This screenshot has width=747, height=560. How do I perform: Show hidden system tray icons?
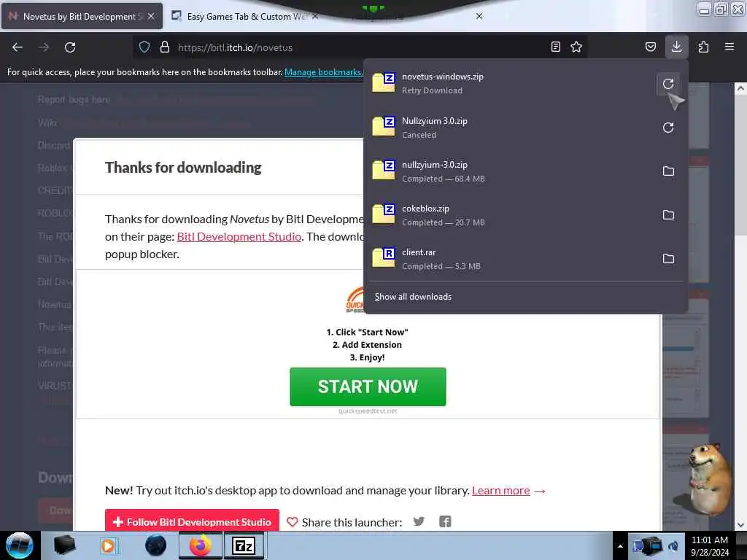coord(620,546)
